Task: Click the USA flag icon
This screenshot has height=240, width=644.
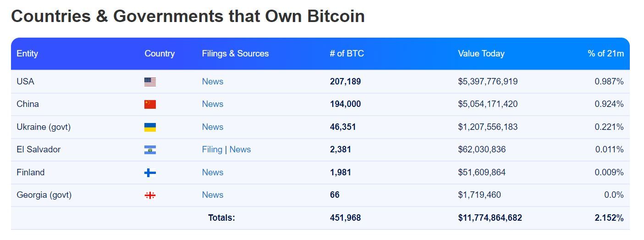Action: click(x=150, y=82)
